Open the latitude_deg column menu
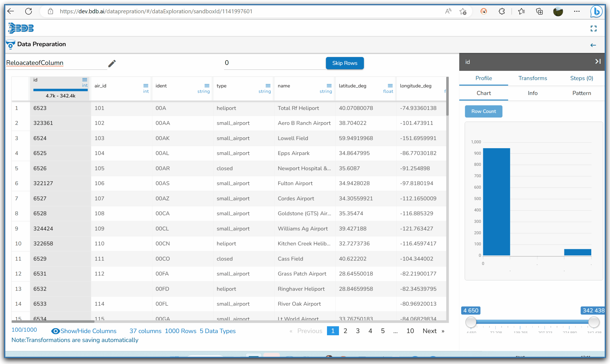 (x=390, y=86)
